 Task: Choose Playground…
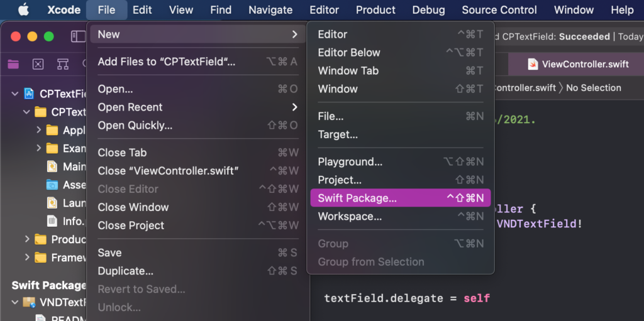(x=401, y=161)
